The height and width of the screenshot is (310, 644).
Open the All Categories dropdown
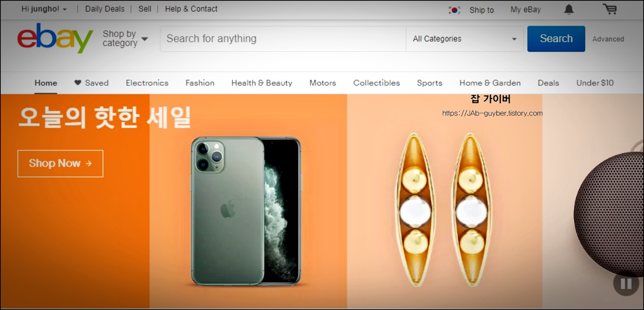point(465,39)
